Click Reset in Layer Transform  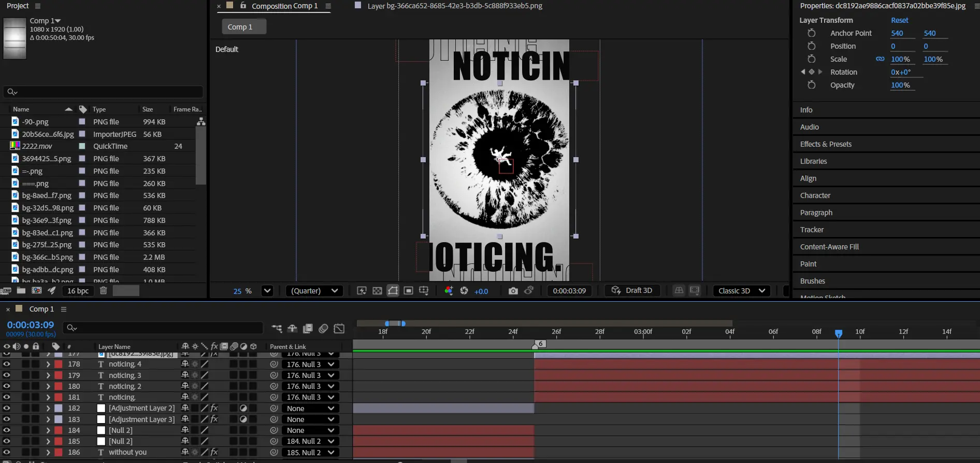pos(899,20)
